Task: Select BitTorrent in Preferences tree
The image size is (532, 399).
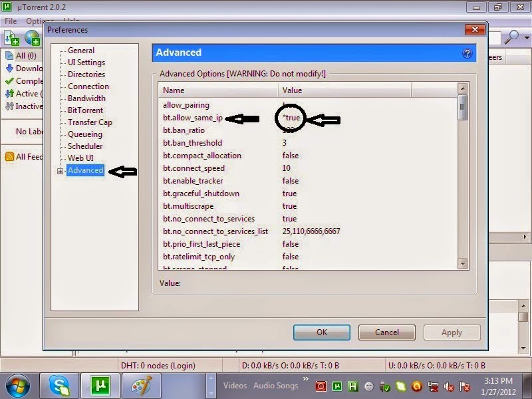Action: pyautogui.click(x=85, y=110)
